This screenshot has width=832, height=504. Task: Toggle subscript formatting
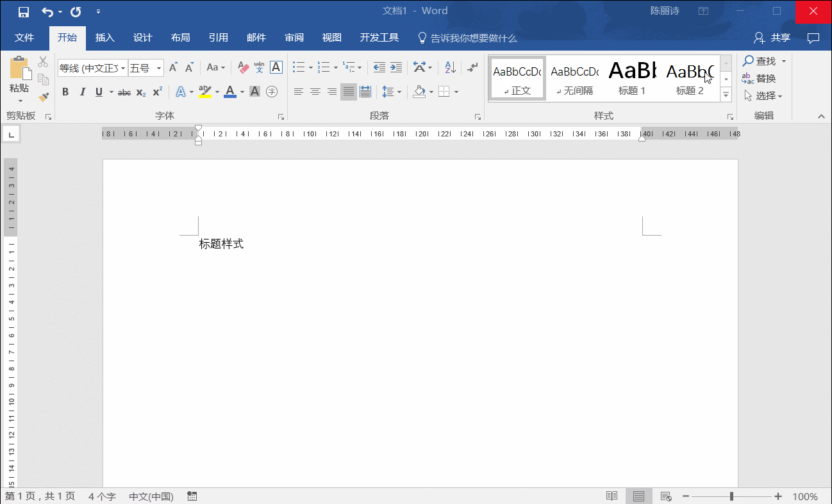click(141, 92)
